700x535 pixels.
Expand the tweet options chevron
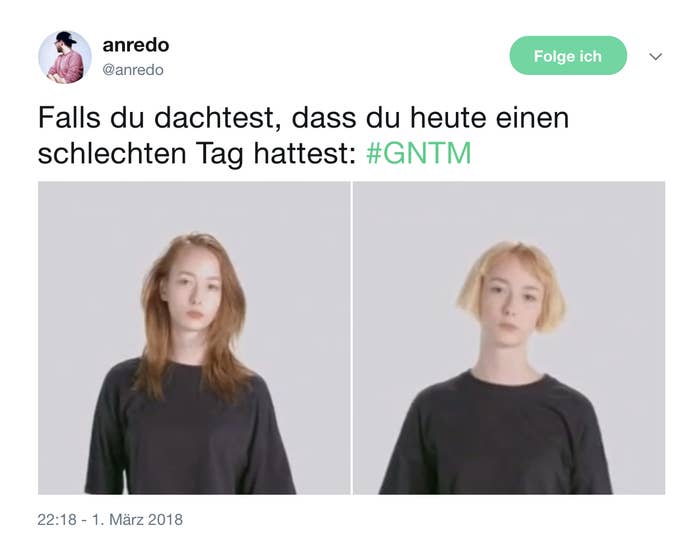point(655,57)
